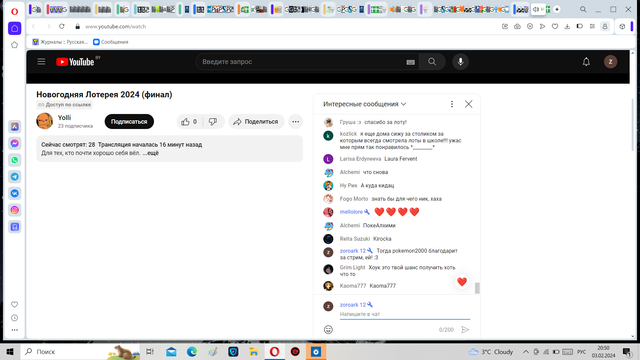Open a new browser tab plus button

click(557, 9)
